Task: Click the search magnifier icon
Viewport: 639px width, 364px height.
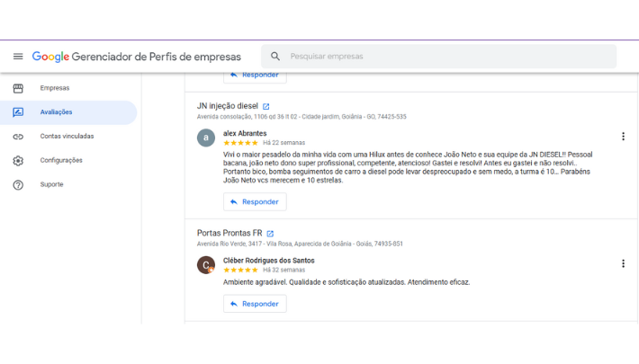Action: pos(275,57)
